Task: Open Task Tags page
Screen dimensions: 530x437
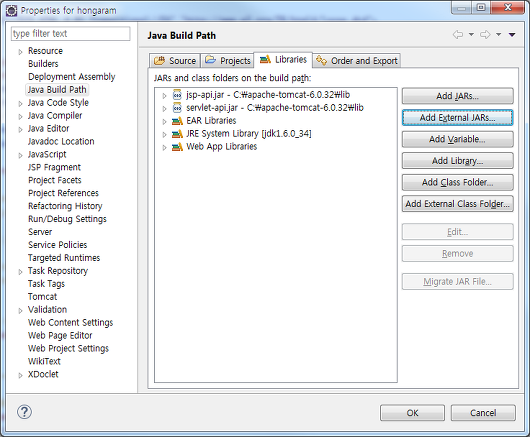Action: coord(46,284)
